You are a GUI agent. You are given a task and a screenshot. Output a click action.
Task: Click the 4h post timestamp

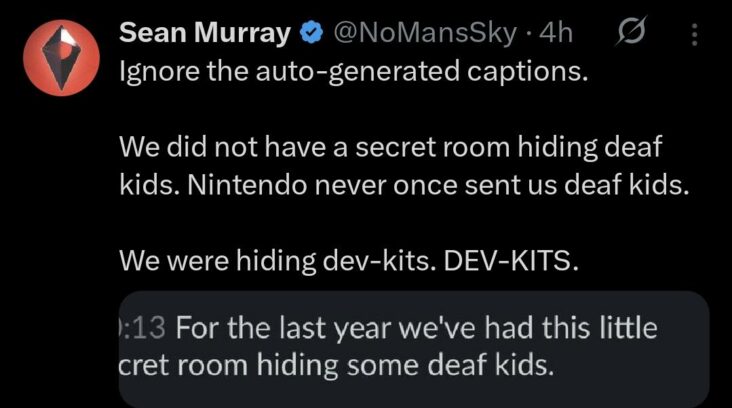pos(555,33)
